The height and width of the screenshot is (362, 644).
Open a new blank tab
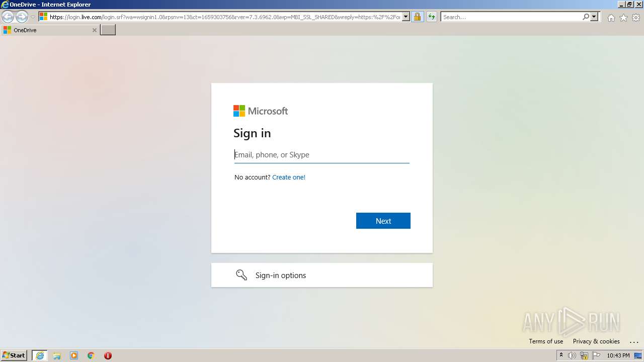(x=108, y=30)
